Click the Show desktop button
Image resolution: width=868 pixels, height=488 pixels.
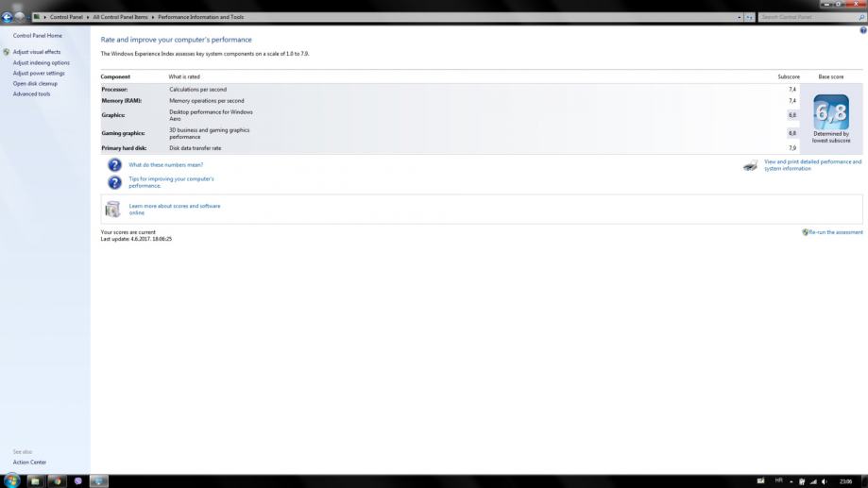864,480
